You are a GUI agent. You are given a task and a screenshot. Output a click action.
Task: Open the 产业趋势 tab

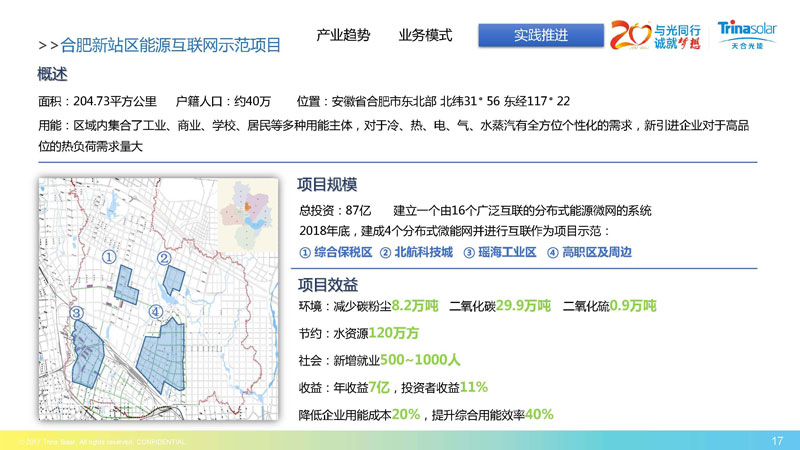343,35
